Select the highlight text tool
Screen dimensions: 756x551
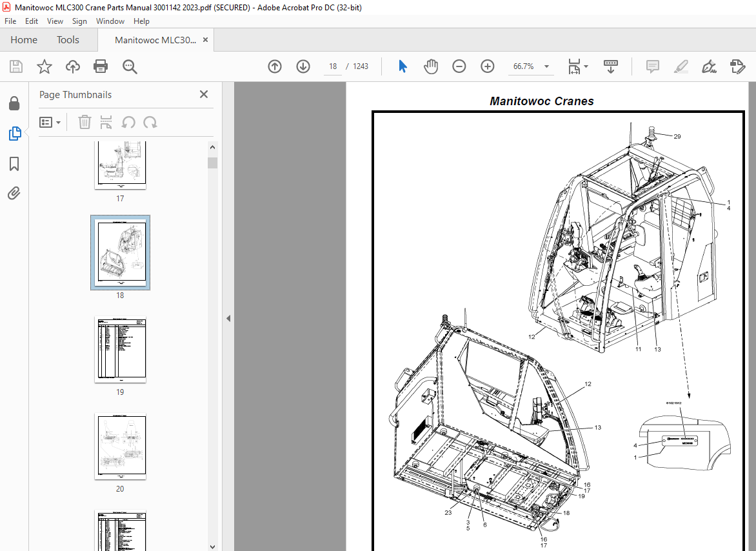681,66
